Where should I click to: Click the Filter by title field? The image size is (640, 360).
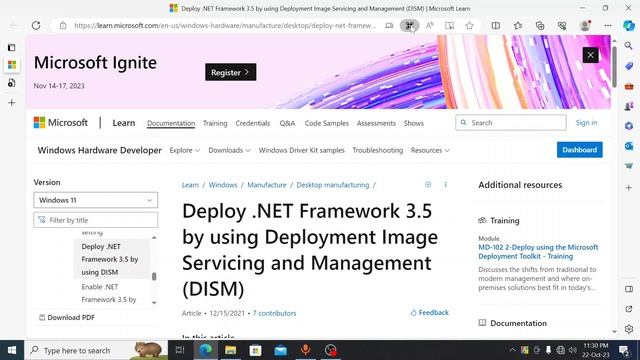[96, 220]
